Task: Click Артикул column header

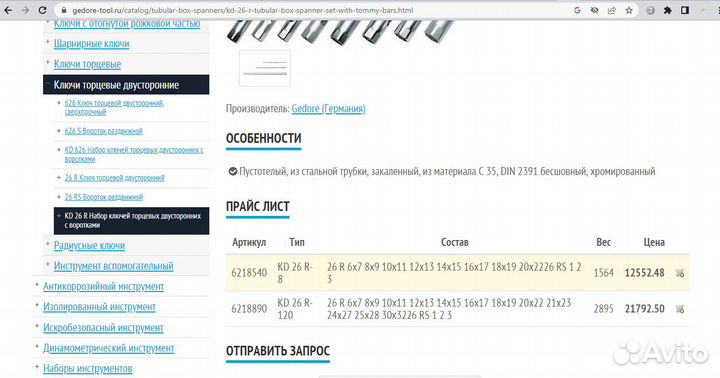Action: pyautogui.click(x=249, y=243)
